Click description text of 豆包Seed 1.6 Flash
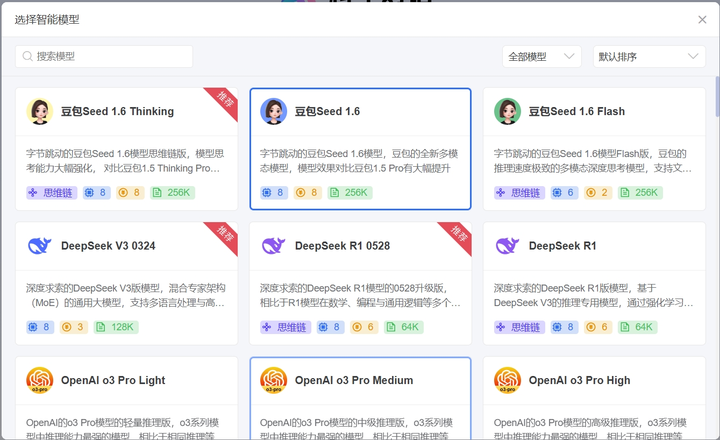 tap(592, 161)
